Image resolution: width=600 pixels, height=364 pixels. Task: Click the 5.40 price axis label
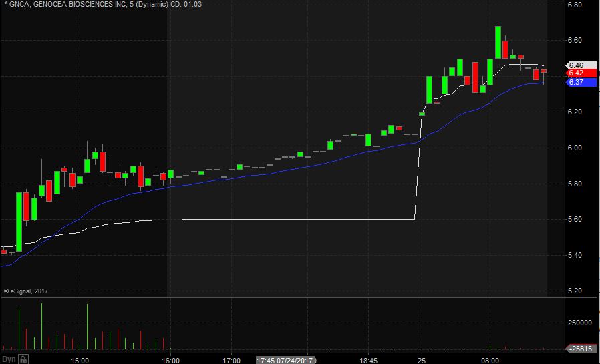(x=575, y=255)
